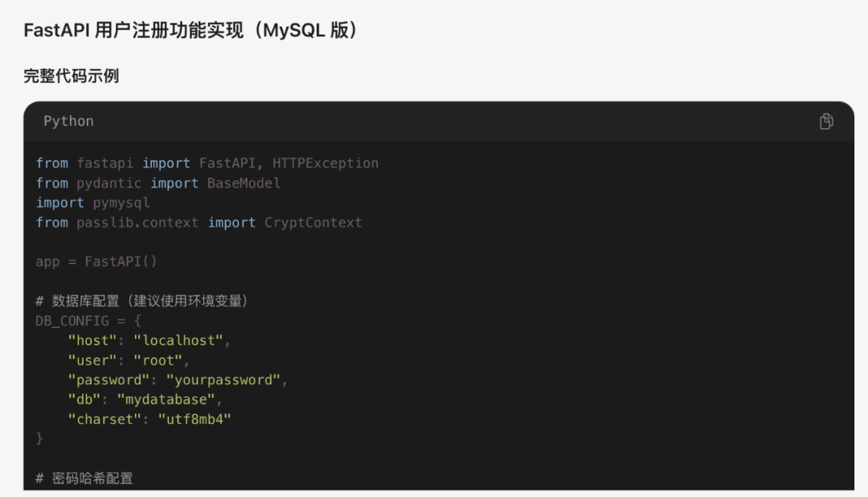Click the 完整代码示例 subheading
The image size is (868, 497).
click(x=72, y=76)
